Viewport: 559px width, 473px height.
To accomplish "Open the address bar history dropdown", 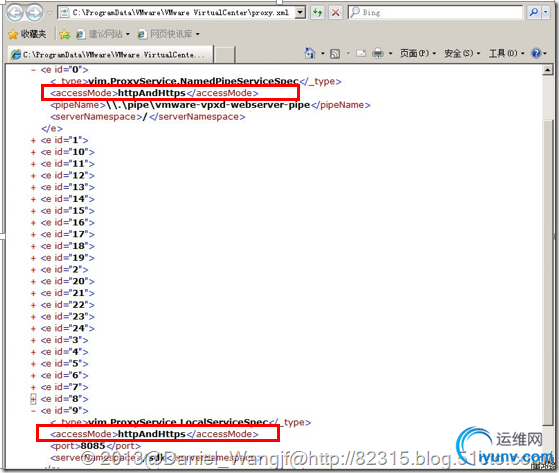I will [x=301, y=13].
